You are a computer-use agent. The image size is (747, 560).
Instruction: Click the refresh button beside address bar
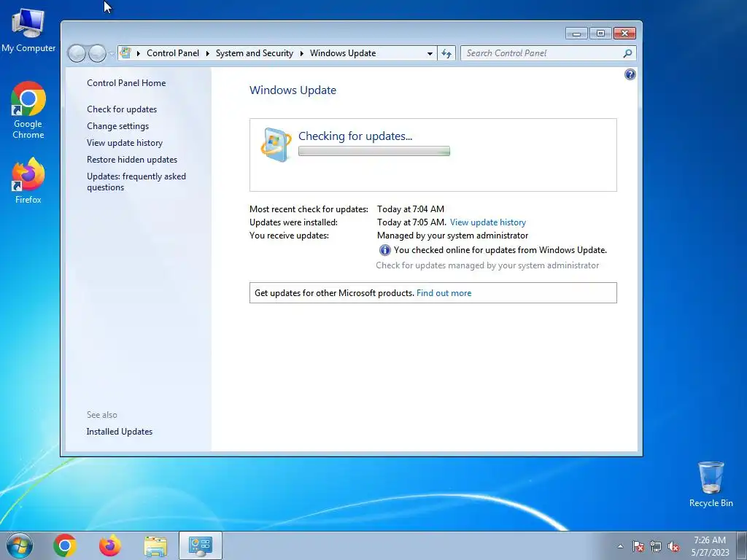point(446,53)
